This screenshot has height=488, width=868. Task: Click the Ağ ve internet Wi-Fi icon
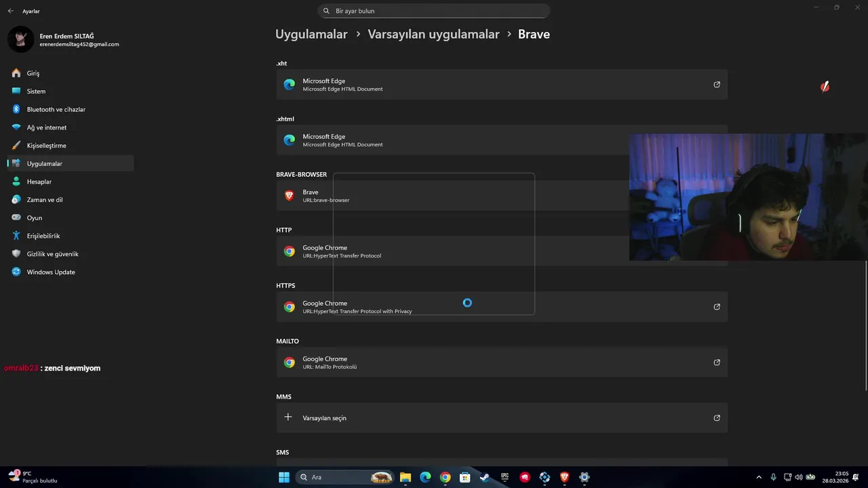pos(16,127)
